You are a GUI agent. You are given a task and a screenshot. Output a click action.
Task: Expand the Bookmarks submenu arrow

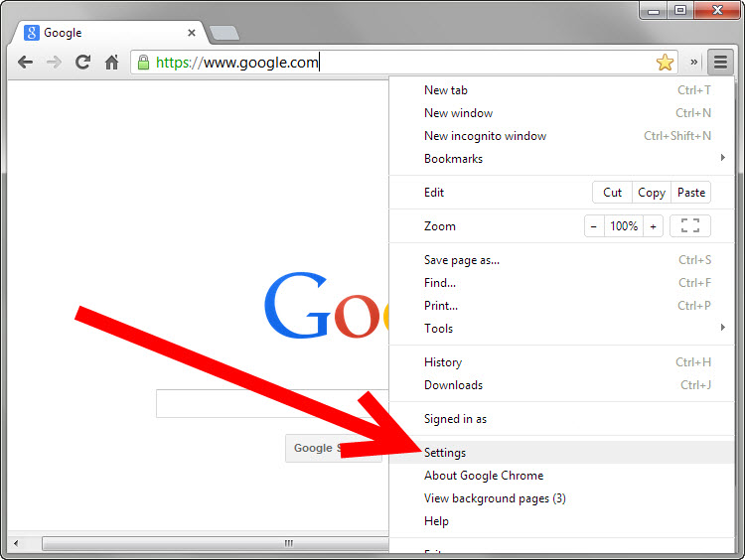(x=723, y=158)
